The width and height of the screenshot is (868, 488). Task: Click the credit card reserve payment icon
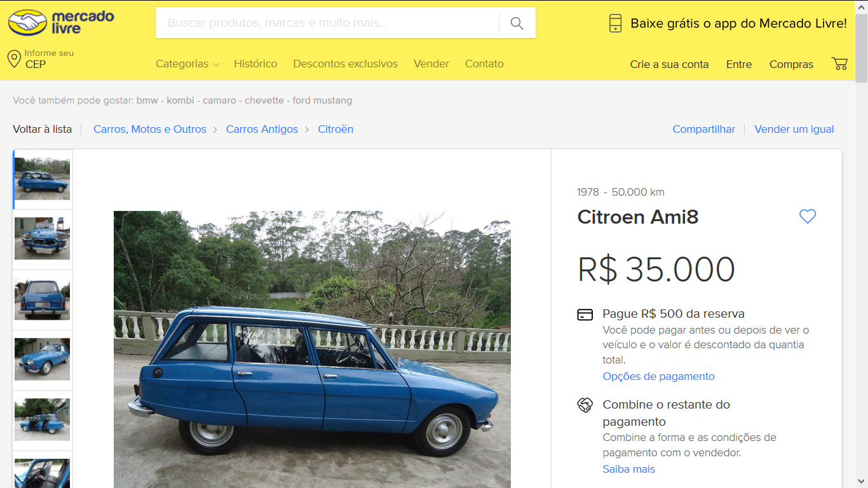pos(585,315)
